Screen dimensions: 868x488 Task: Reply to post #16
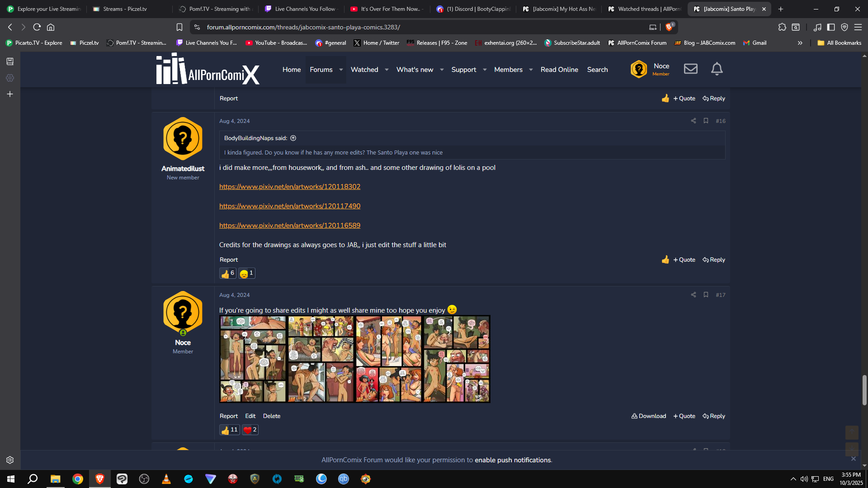click(714, 260)
